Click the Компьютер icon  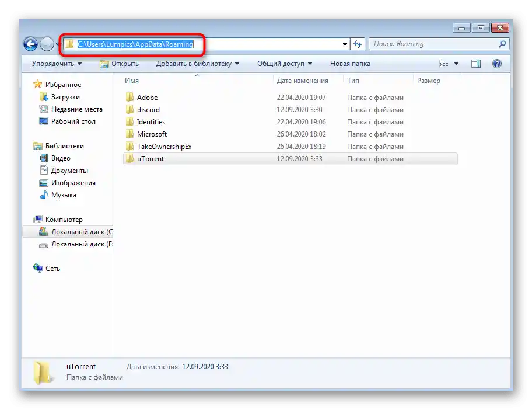click(38, 219)
